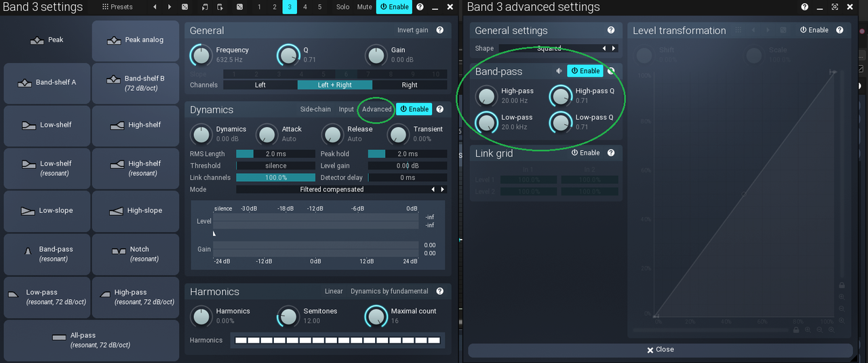Viewport: 868px width, 363px height.
Task: Click the copy settings icon
Action: pos(205,7)
